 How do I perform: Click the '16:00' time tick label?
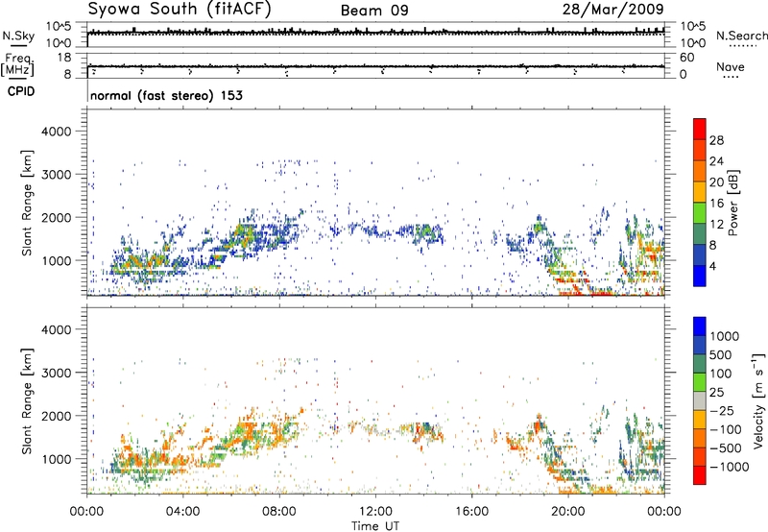471,512
